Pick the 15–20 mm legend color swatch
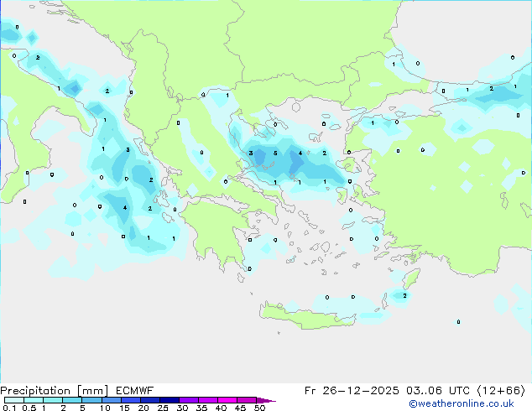Screen dimensions: 532x411 point(130,400)
